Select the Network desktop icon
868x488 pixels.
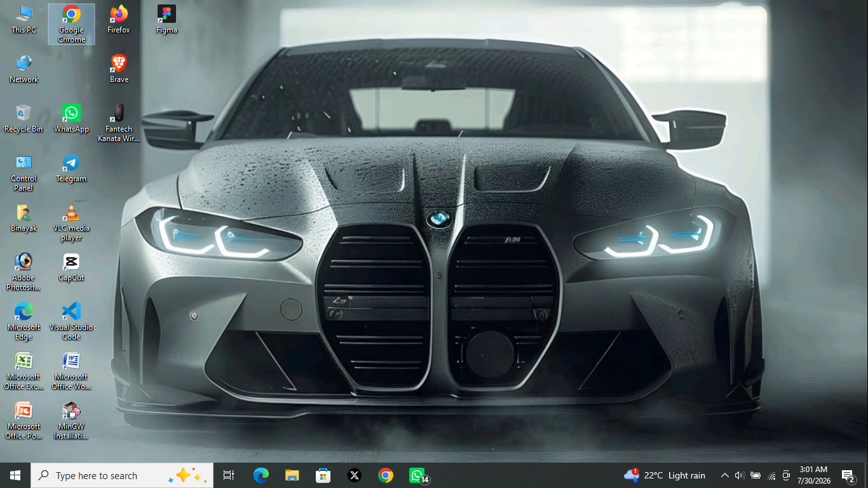coord(24,69)
